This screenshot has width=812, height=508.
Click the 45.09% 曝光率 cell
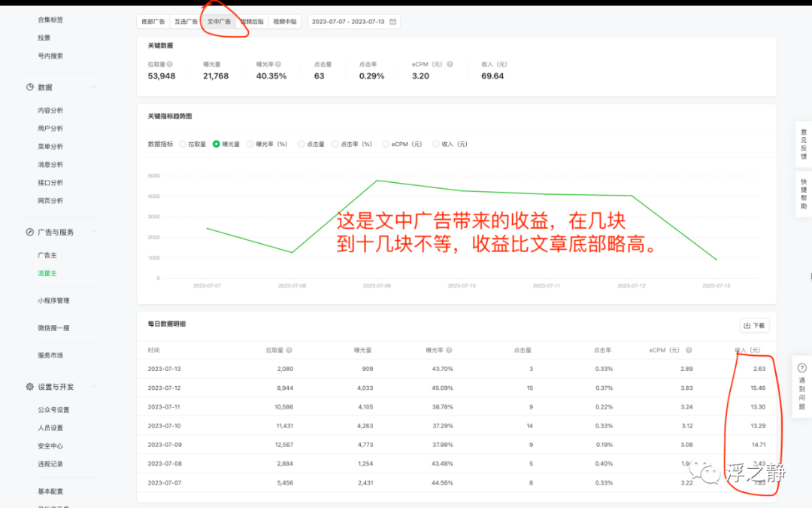(x=442, y=388)
